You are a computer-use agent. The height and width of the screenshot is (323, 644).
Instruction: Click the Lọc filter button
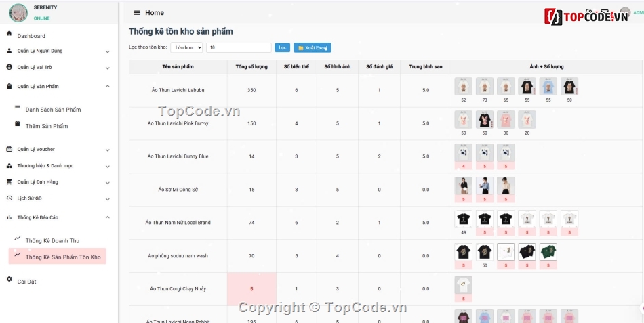(282, 47)
